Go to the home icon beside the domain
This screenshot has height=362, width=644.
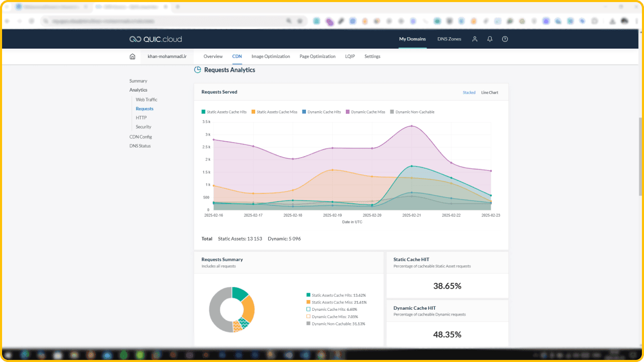(133, 56)
